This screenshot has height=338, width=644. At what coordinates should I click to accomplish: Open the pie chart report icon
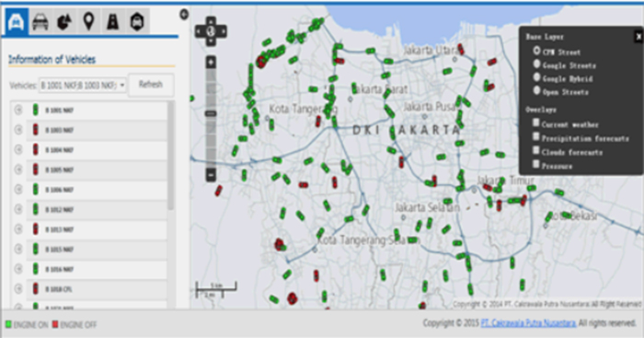point(64,21)
